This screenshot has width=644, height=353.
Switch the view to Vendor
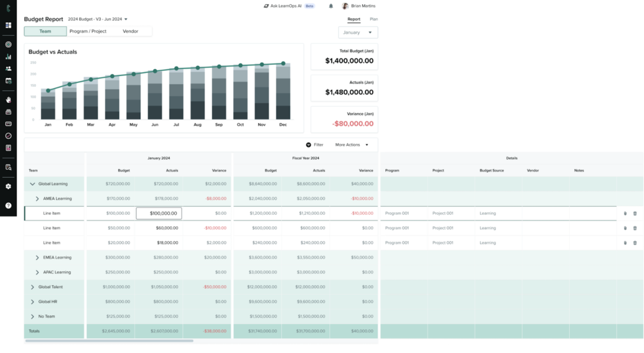[x=130, y=31]
